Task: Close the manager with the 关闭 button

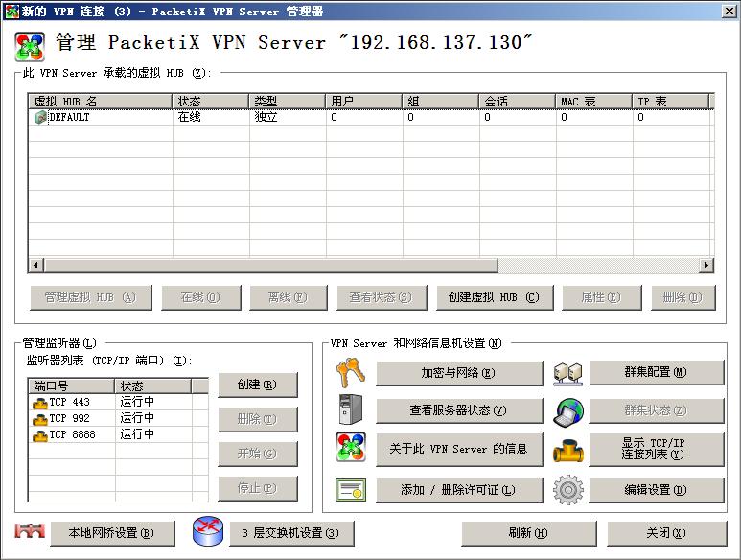Action: pyautogui.click(x=665, y=533)
